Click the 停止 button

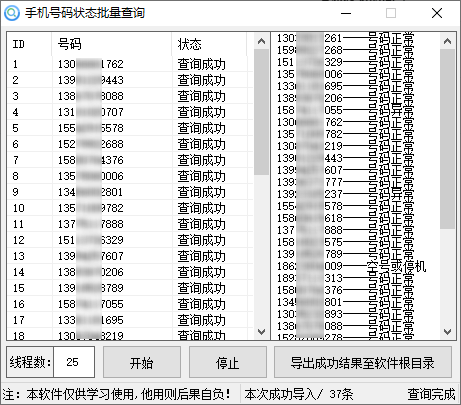(x=228, y=362)
